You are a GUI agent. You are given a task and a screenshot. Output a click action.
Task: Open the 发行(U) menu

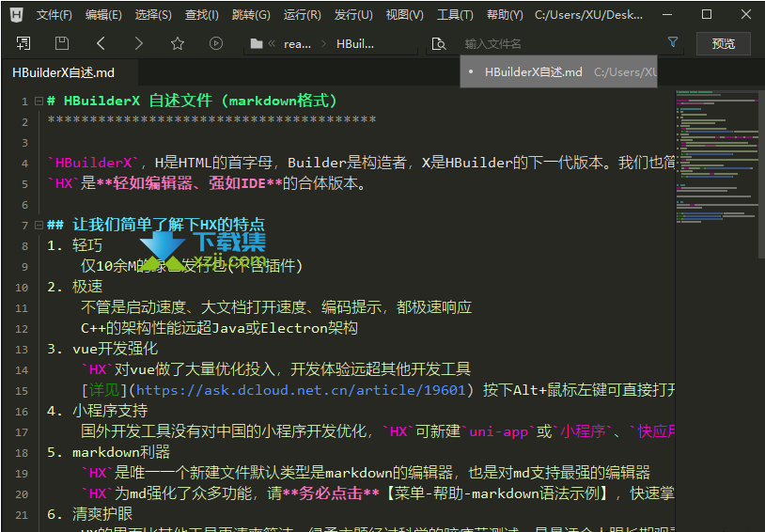pos(353,15)
